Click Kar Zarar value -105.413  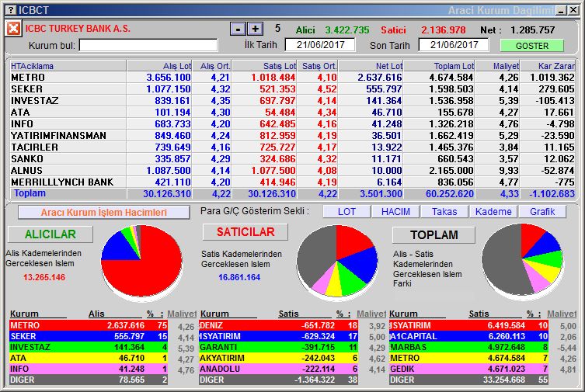point(554,101)
